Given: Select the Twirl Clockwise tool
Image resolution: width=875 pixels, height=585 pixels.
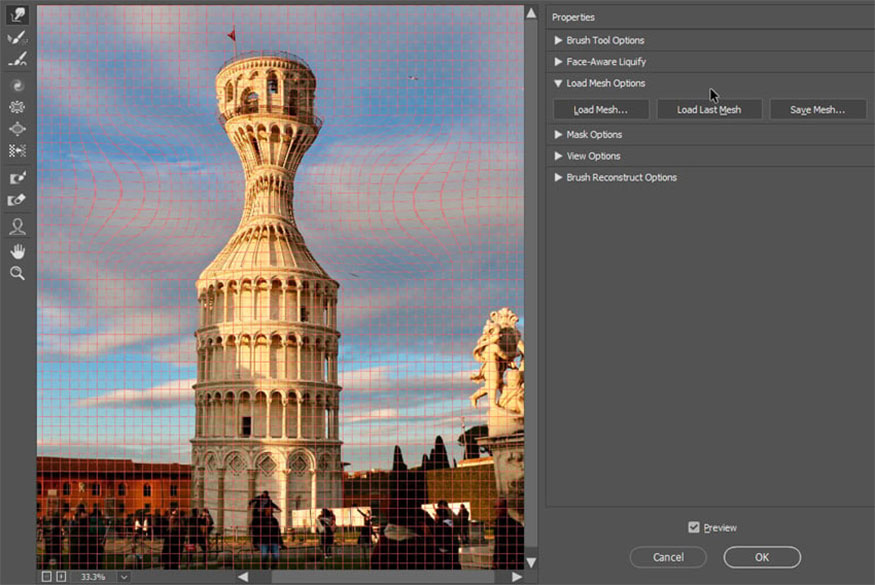Looking at the screenshot, I should 17,86.
